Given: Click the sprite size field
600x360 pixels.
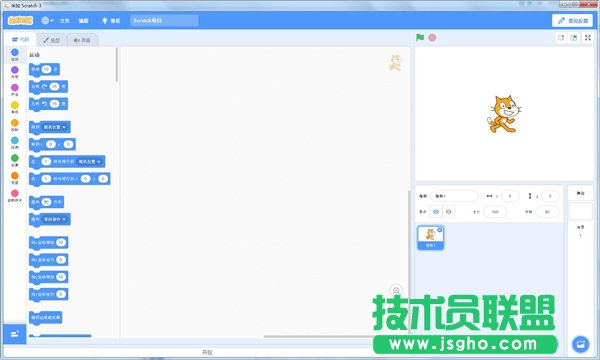Looking at the screenshot, I should pyautogui.click(x=495, y=212).
